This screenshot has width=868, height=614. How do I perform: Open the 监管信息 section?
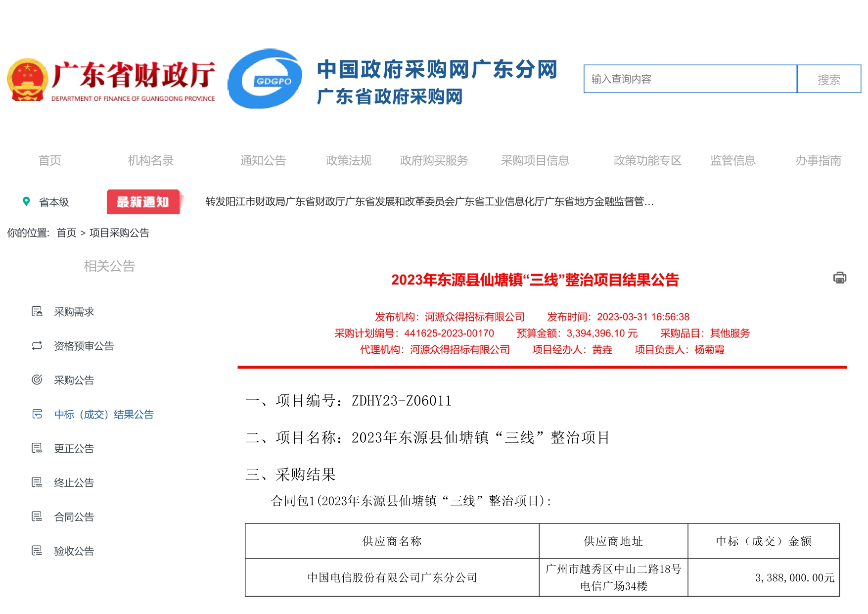click(733, 160)
